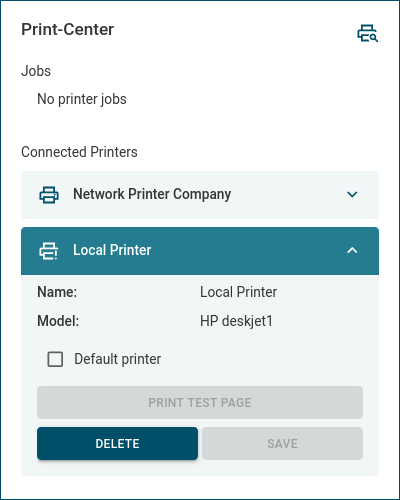The image size is (400, 500).
Task: Delete the Local Printer
Action: [117, 444]
